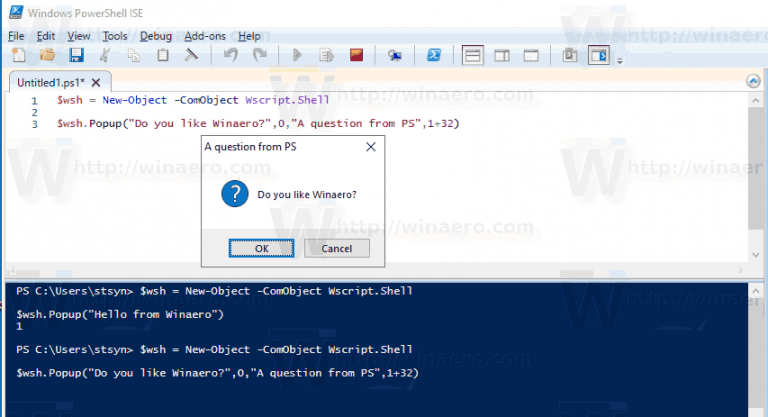Viewport: 768px width, 417px height.
Task: Cut selection with scissors icon
Action: coord(105,55)
